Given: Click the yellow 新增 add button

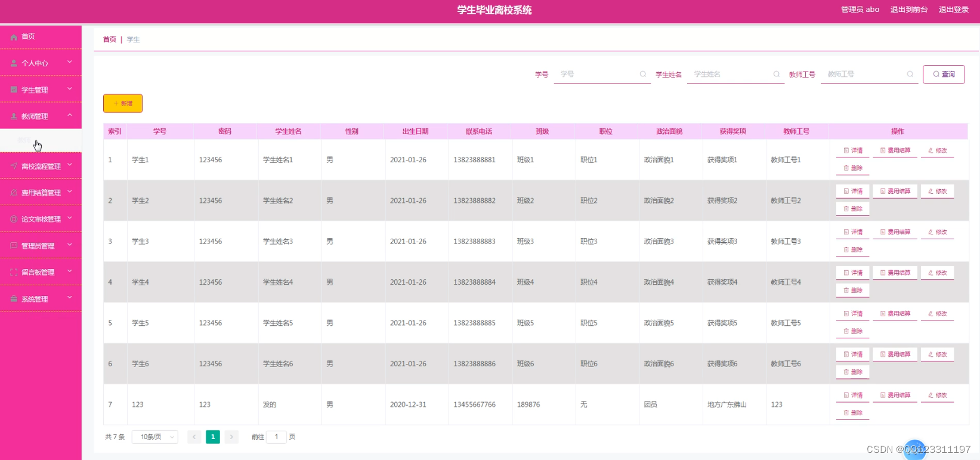Looking at the screenshot, I should (x=123, y=103).
